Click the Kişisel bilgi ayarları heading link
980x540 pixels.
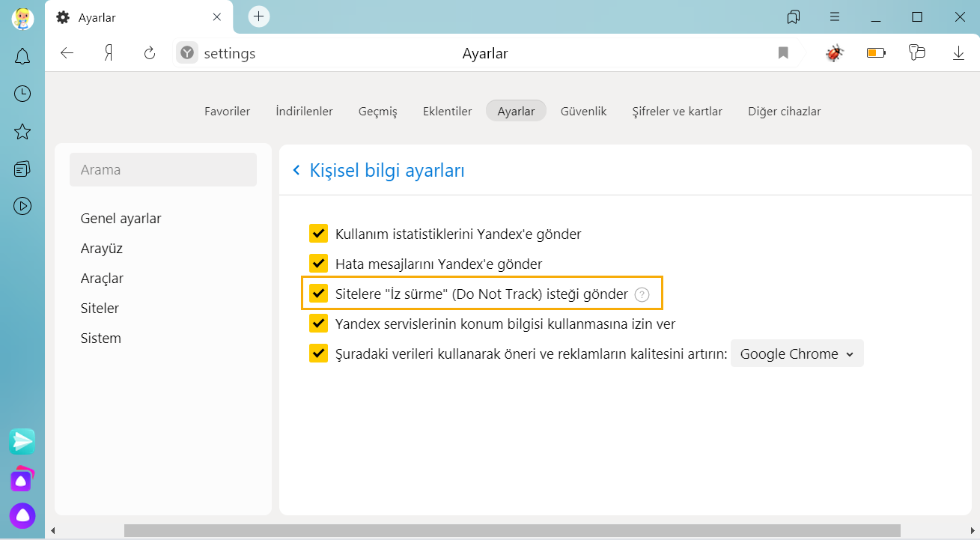pos(387,171)
